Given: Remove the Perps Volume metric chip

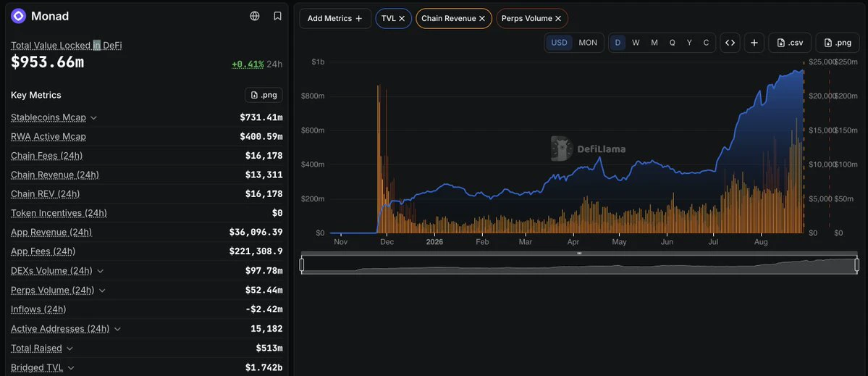Looking at the screenshot, I should pos(558,18).
